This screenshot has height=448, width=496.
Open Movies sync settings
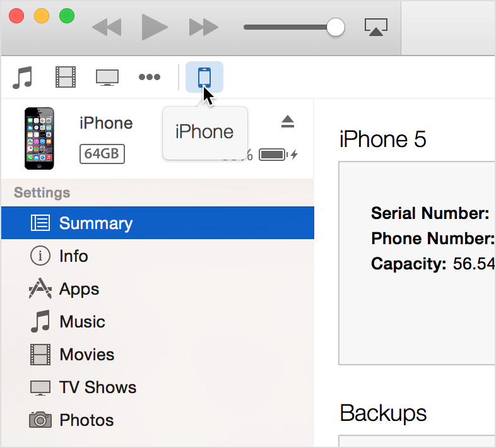click(86, 355)
